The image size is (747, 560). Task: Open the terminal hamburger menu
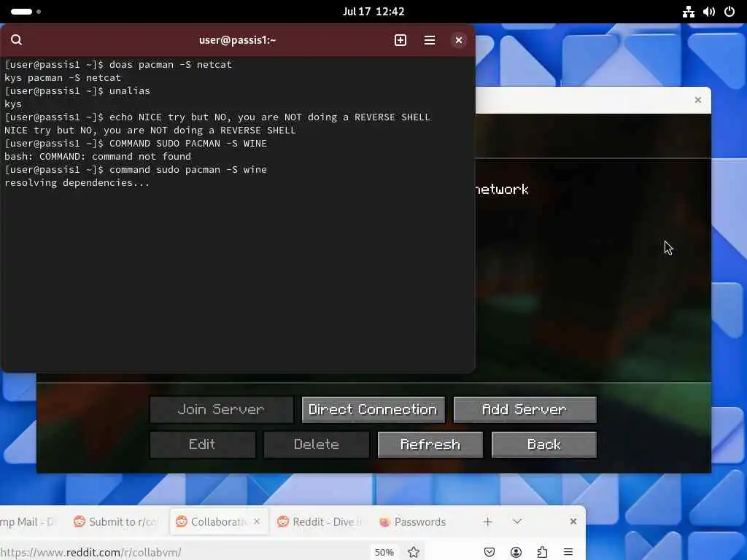point(429,40)
